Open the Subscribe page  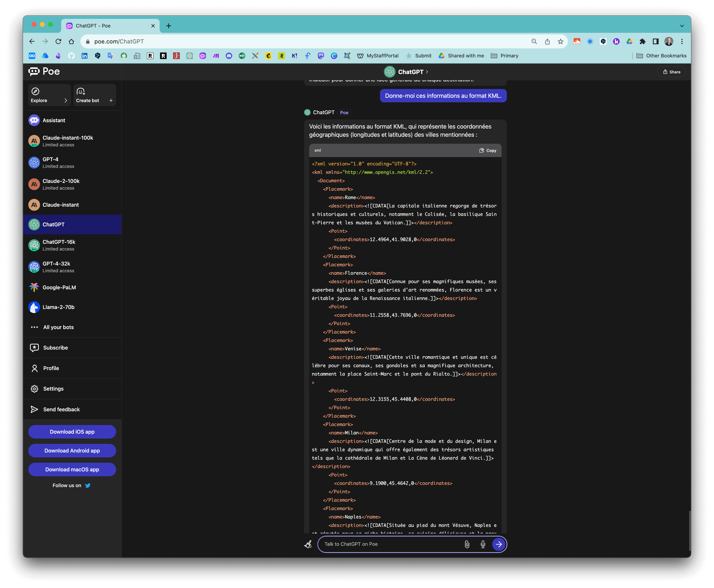coord(72,348)
